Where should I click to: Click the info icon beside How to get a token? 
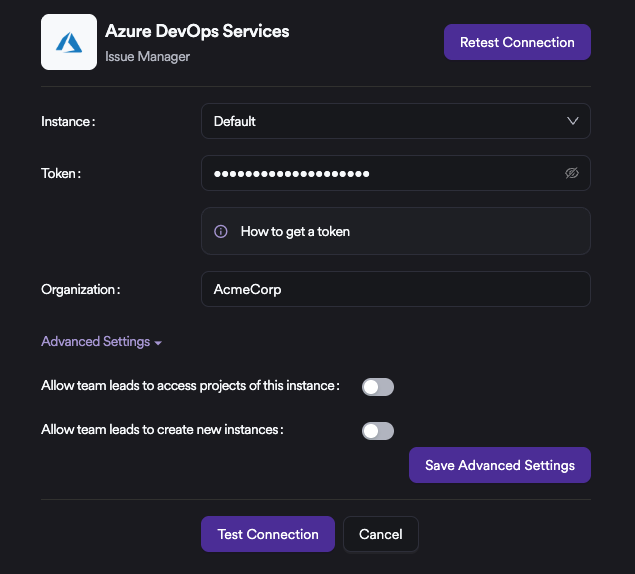tap(221, 232)
